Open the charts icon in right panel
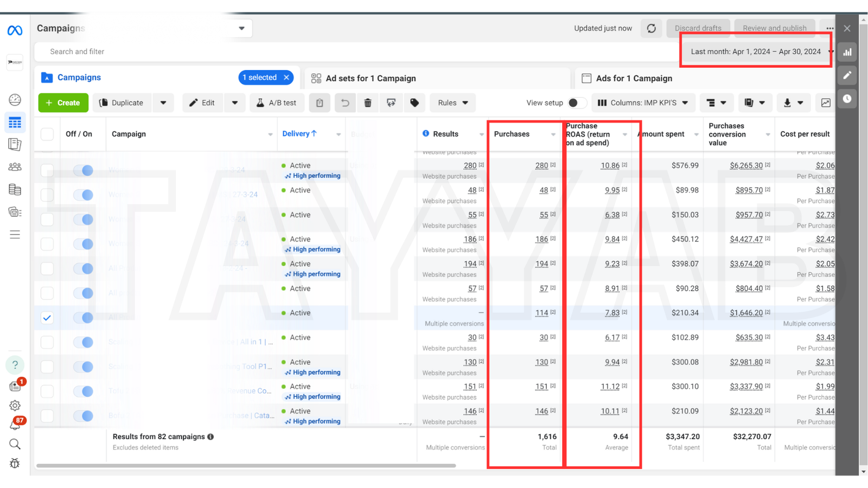Image resolution: width=868 pixels, height=488 pixels. pos(847,52)
